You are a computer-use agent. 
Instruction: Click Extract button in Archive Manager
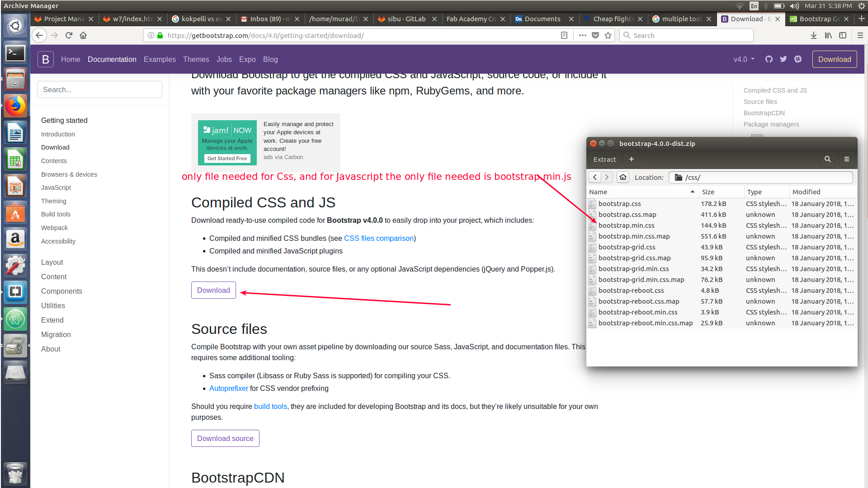point(605,159)
